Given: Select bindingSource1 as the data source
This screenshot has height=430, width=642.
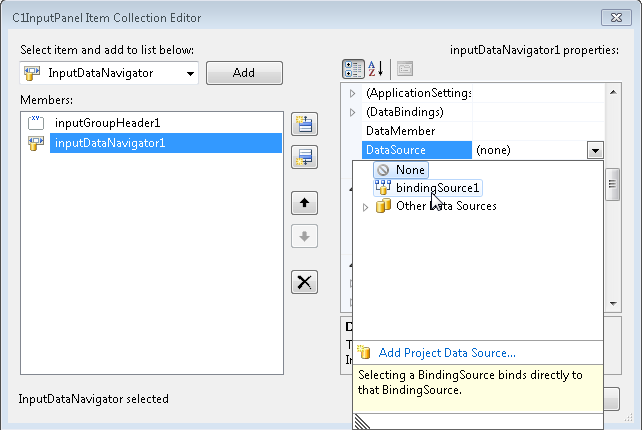Looking at the screenshot, I should click(x=436, y=187).
